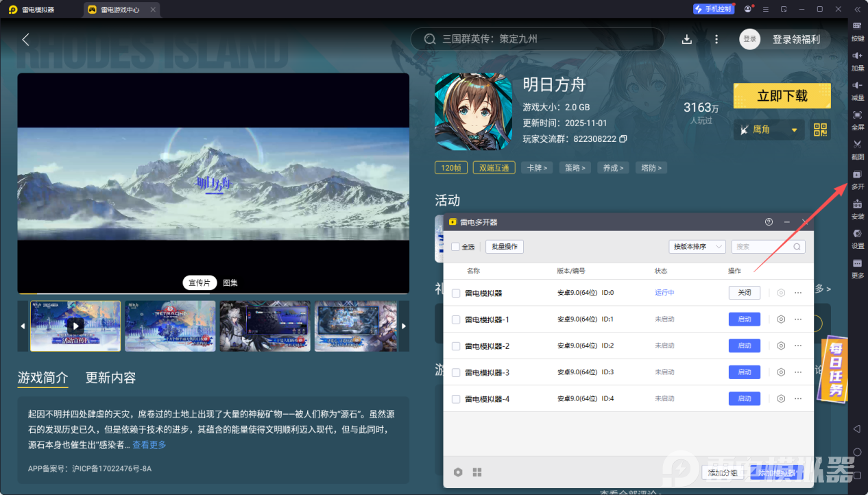868x495 pixels.
Task: Click the 立即下载 download button
Action: click(x=782, y=95)
